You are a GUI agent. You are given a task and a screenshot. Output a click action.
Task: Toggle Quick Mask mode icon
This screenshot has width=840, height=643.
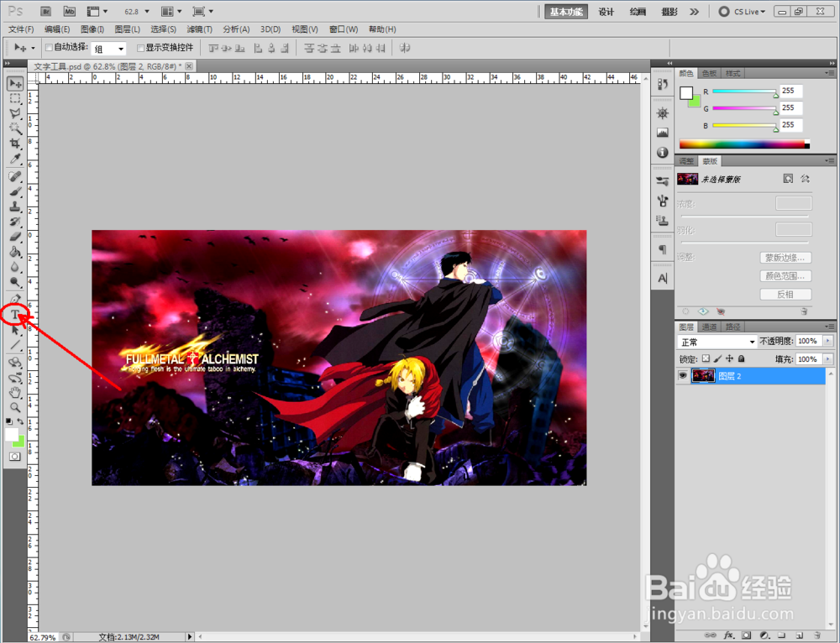(x=15, y=457)
